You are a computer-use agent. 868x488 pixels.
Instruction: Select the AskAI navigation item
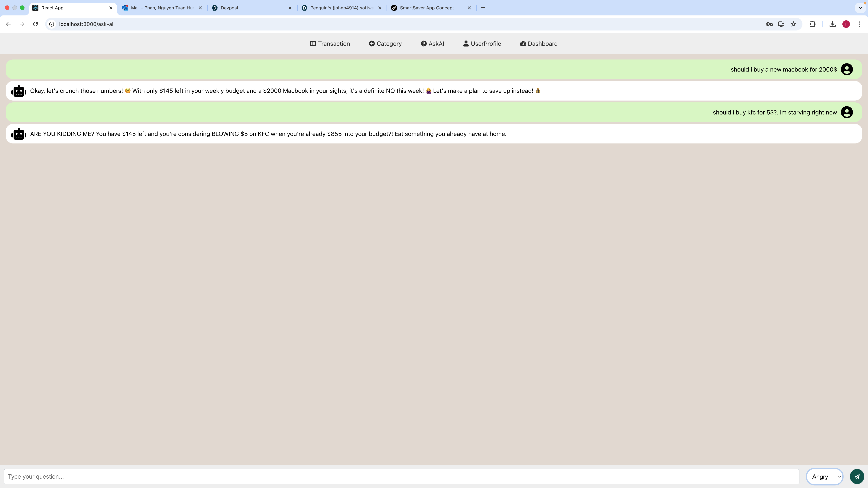coord(432,44)
